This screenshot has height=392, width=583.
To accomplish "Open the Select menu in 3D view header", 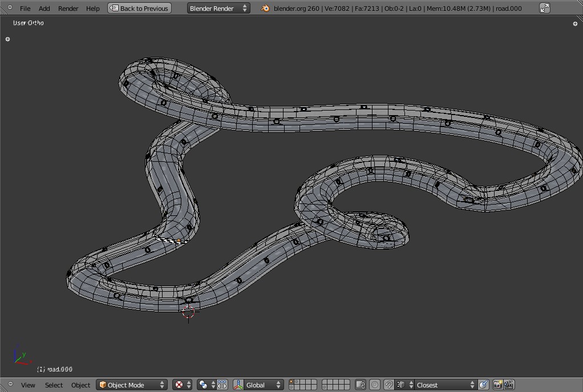I will click(x=54, y=385).
